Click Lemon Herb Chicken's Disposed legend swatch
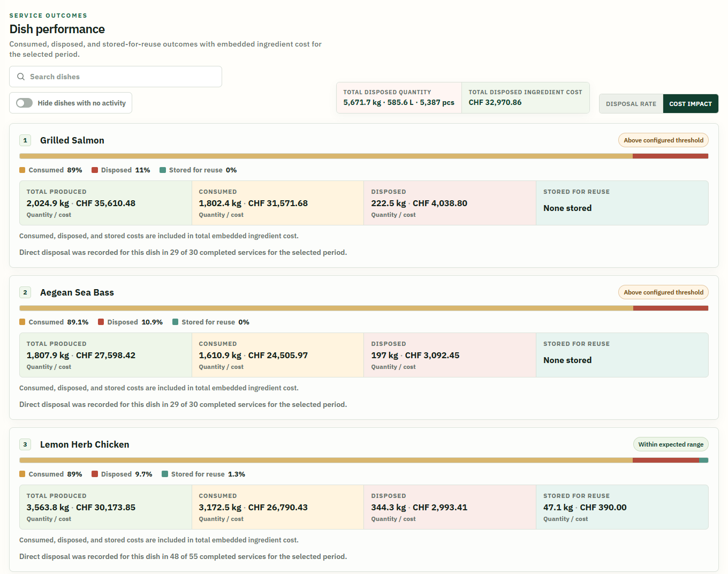The height and width of the screenshot is (574, 728). pyautogui.click(x=95, y=474)
